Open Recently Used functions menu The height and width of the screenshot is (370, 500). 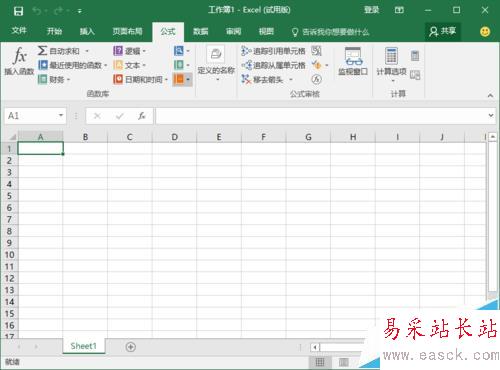(73, 65)
